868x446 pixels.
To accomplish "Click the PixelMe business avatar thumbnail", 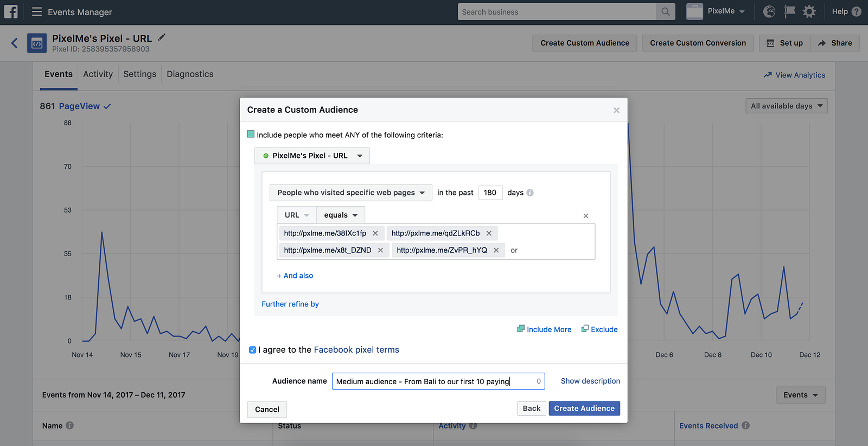I will (694, 11).
